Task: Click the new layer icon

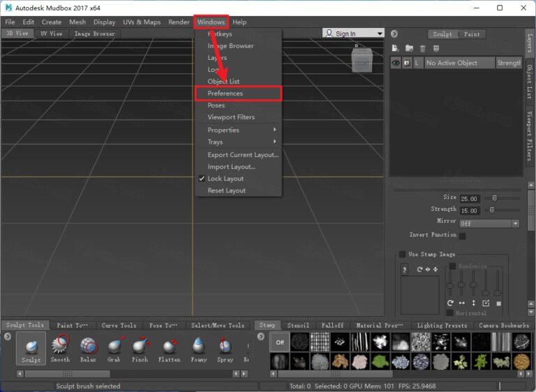Action: (x=396, y=48)
